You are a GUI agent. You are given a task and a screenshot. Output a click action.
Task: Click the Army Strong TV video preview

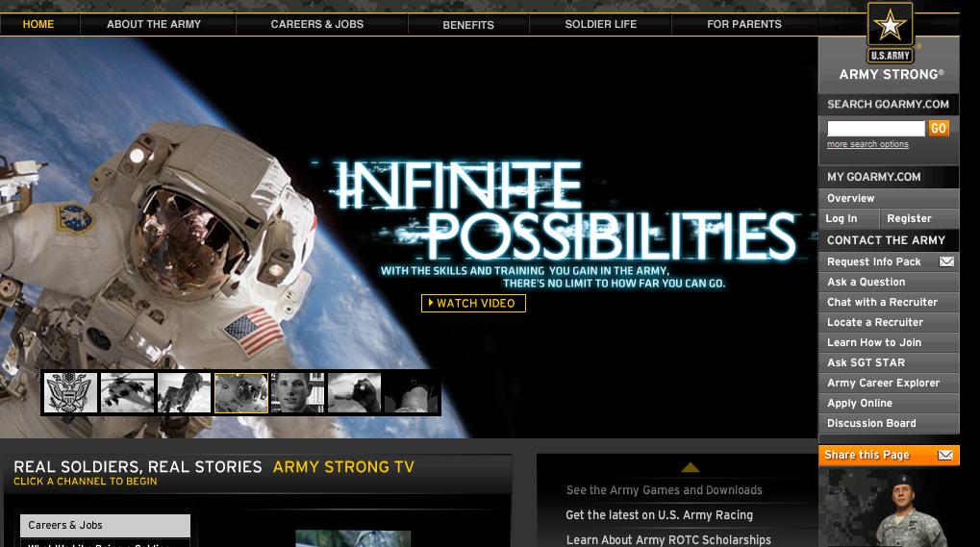coord(353,538)
